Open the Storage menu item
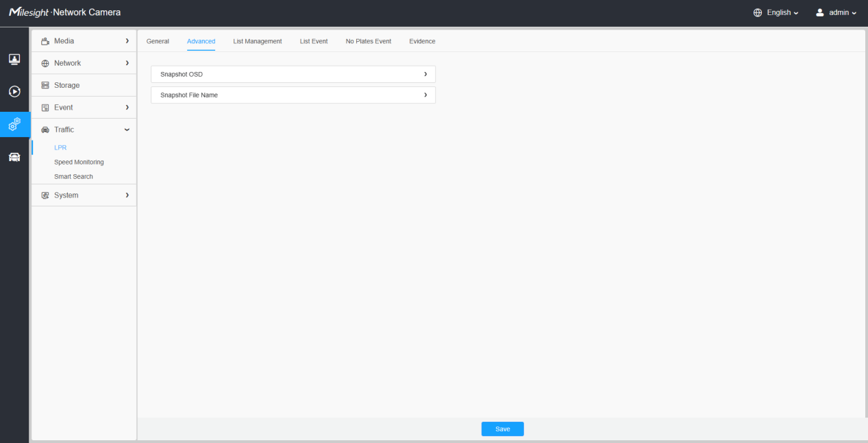 [84, 85]
